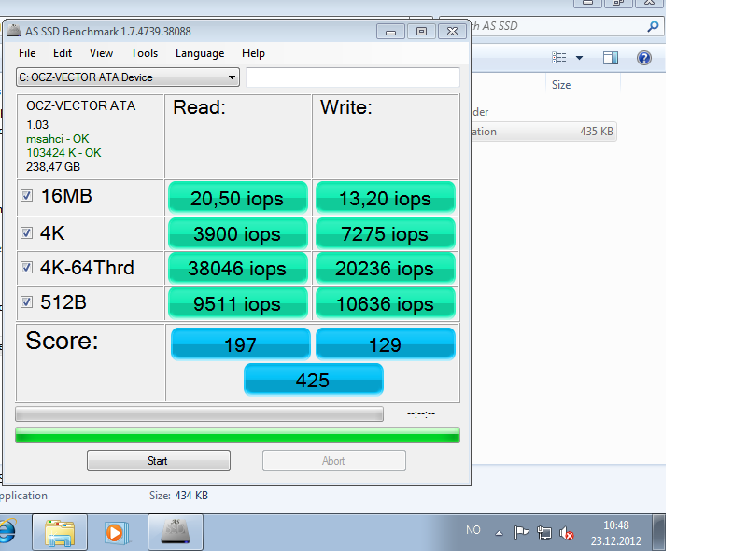Open Explorer help question mark icon

tap(643, 58)
